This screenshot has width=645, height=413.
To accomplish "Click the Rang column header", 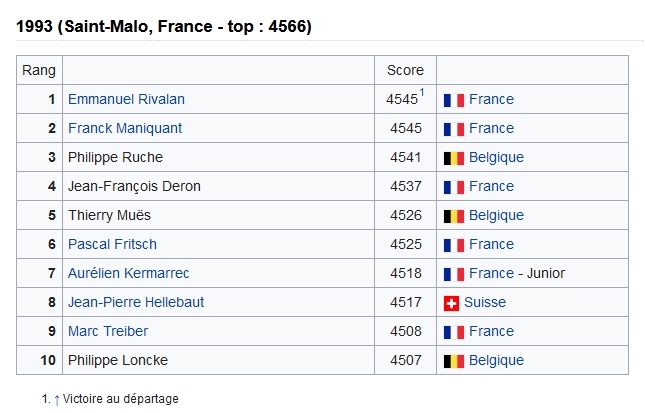I will pyautogui.click(x=39, y=71).
